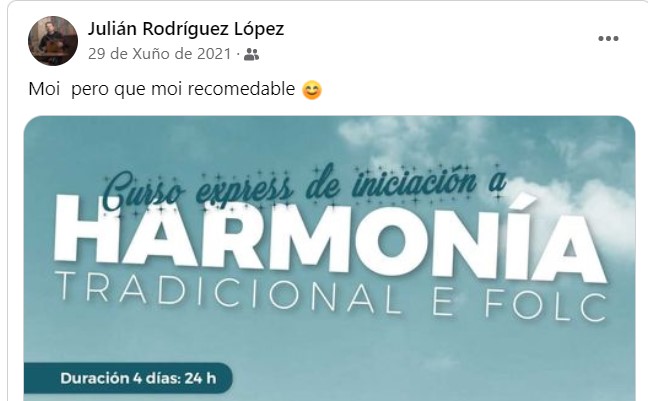This screenshot has height=401, width=648.
Task: Open the post dated 29 de Xuño de 2021
Action: click(160, 54)
